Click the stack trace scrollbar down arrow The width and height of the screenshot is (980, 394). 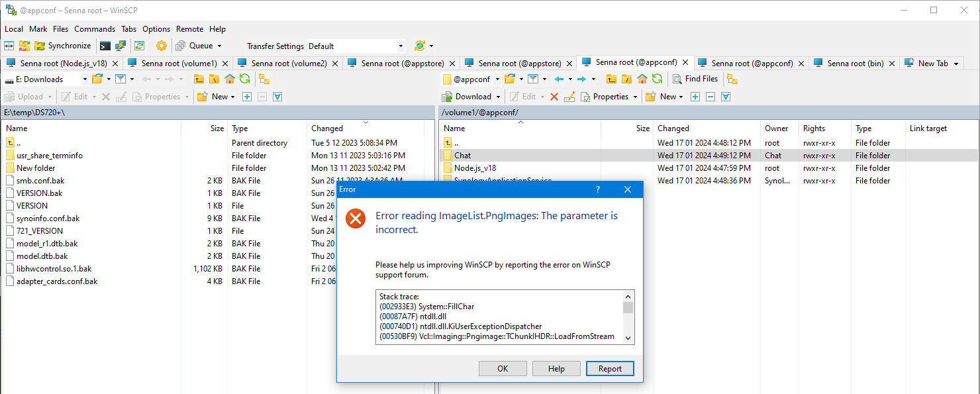(x=629, y=339)
